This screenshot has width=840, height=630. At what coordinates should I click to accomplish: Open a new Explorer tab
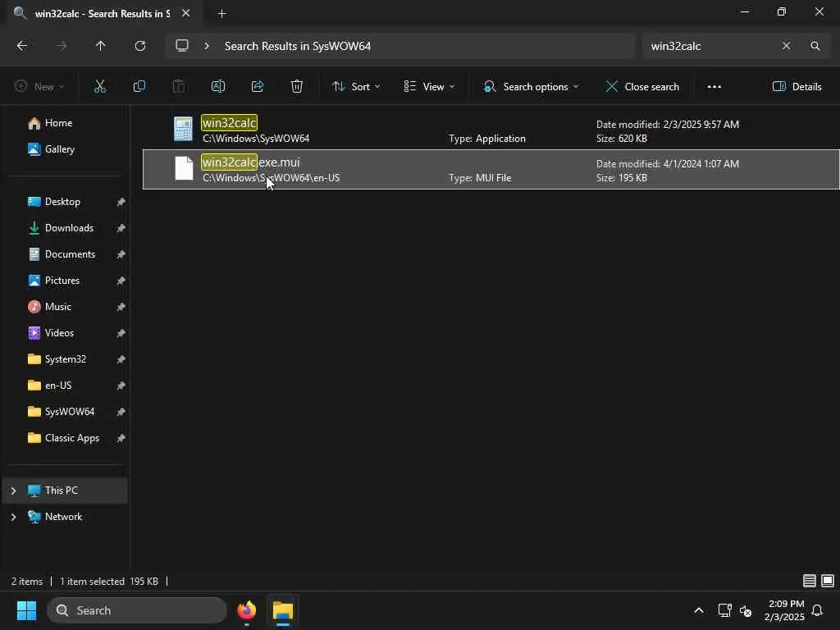tap(221, 14)
